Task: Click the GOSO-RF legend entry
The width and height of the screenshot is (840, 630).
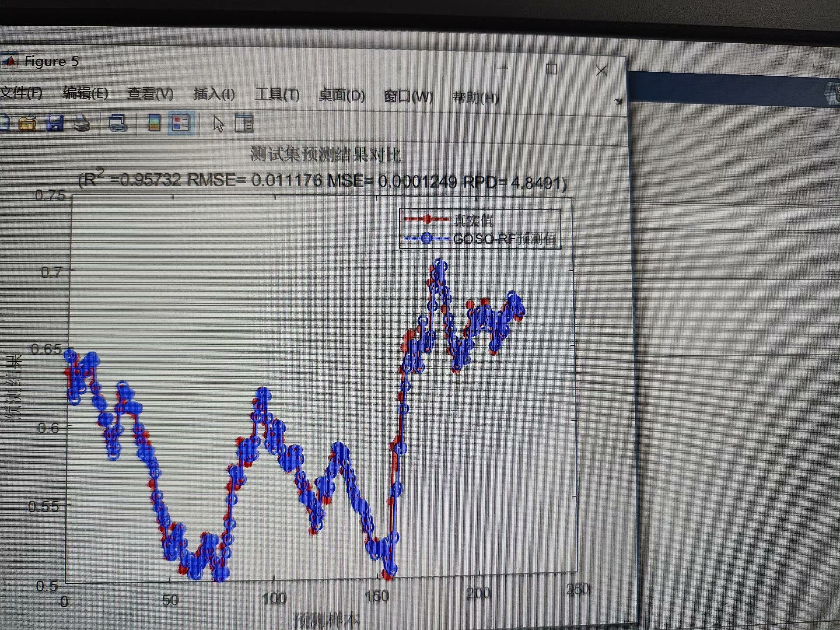Action: click(504, 239)
